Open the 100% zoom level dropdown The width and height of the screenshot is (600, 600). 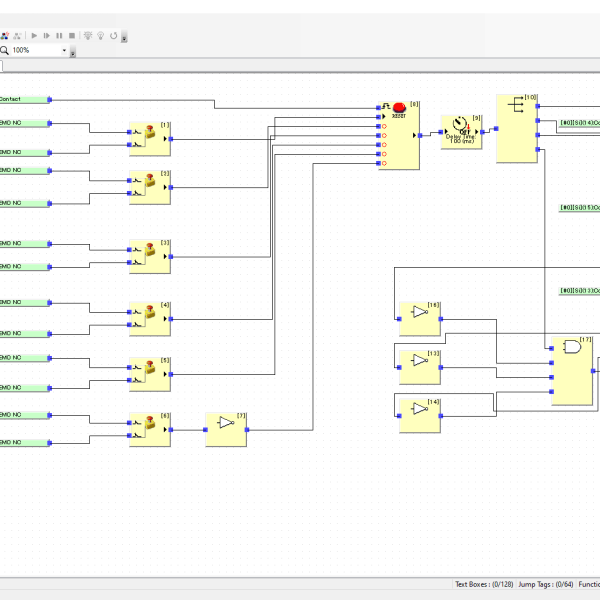[64, 50]
